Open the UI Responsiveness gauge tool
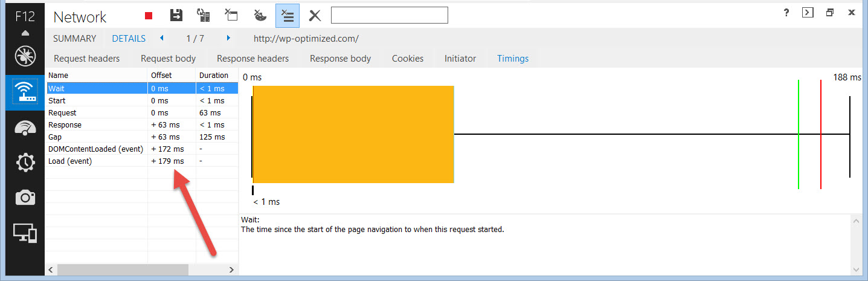The image size is (868, 281). coord(25,128)
